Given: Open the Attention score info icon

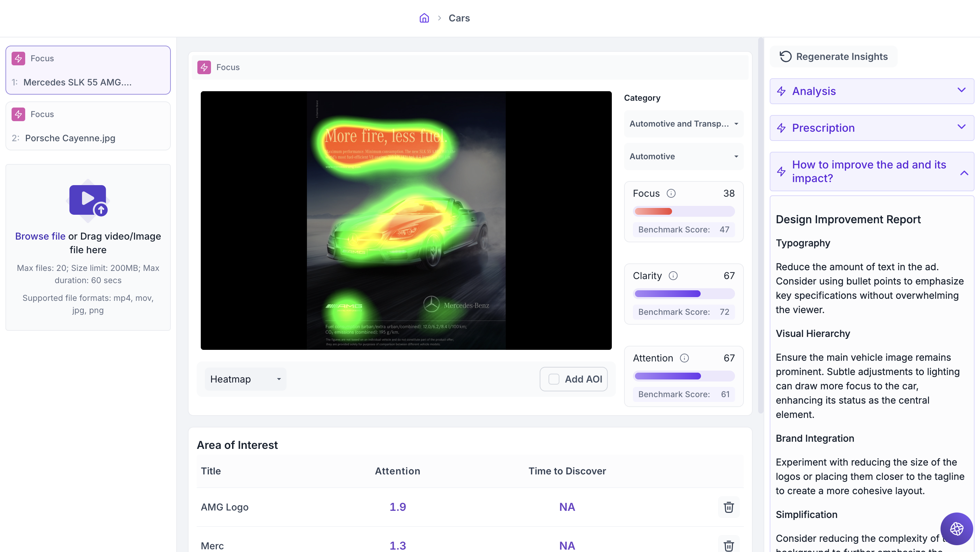Looking at the screenshot, I should (684, 358).
